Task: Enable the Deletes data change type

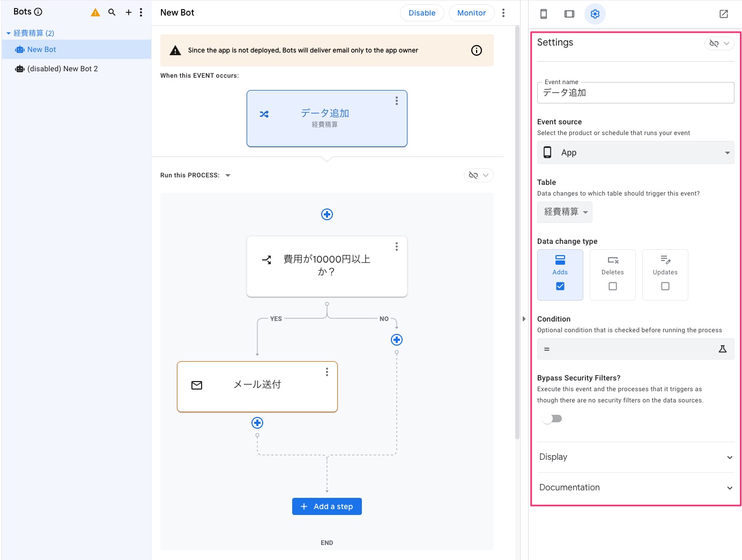Action: [612, 286]
